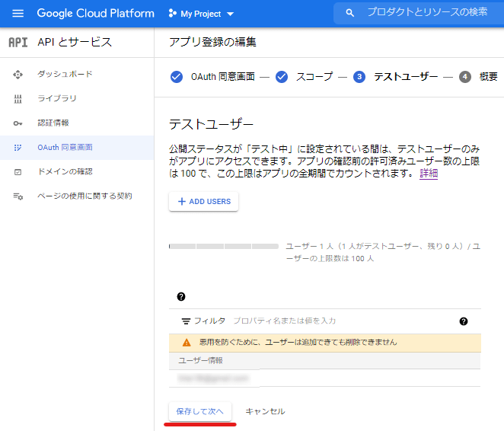Click the ADD USERS button
This screenshot has height=431, width=504.
[x=204, y=201]
